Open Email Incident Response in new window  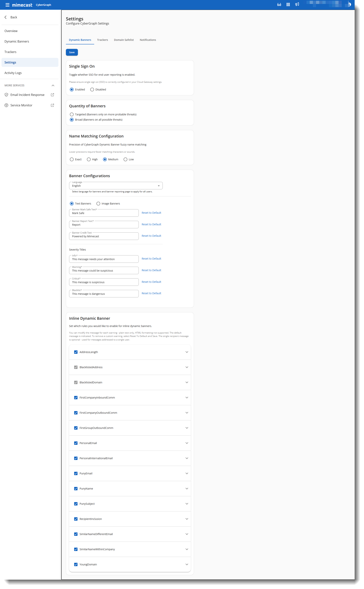point(52,95)
